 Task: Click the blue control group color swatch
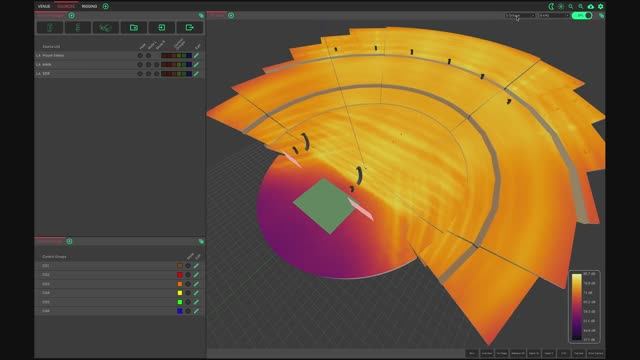pyautogui.click(x=180, y=311)
